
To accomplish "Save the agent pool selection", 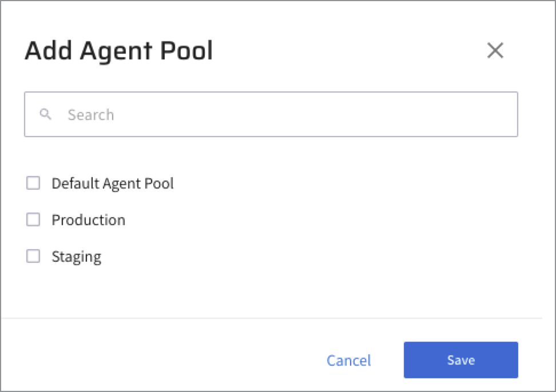I will (x=460, y=360).
